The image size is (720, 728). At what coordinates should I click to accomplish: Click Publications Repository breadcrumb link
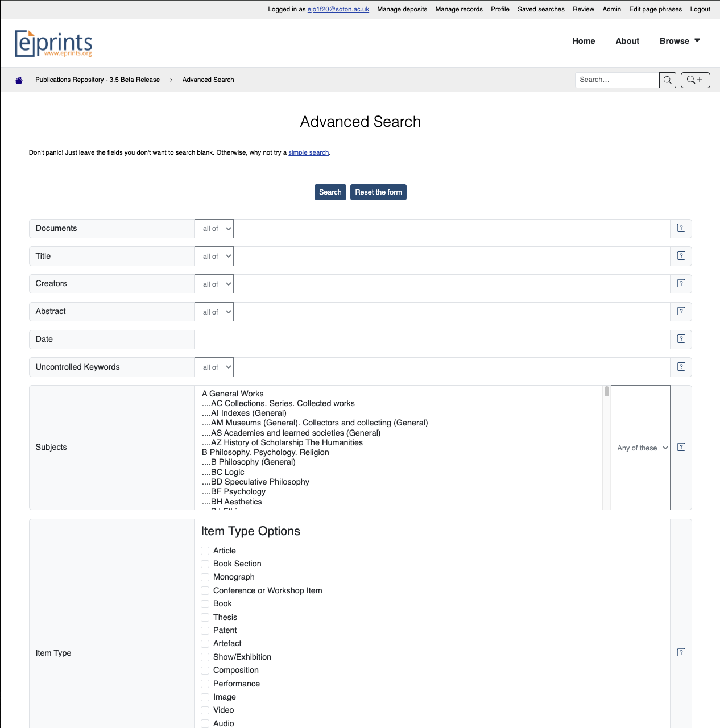coord(97,80)
